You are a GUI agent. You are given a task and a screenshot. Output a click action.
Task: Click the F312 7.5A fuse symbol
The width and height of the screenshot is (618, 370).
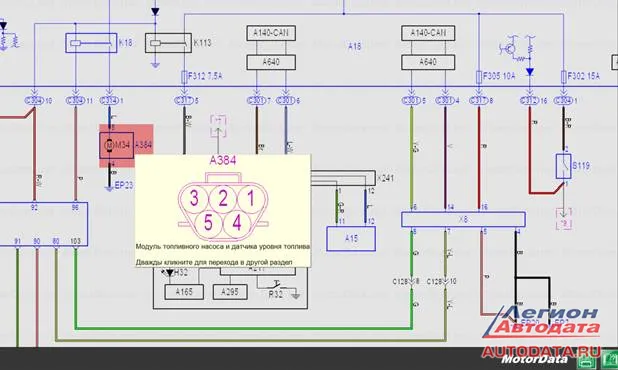point(184,76)
